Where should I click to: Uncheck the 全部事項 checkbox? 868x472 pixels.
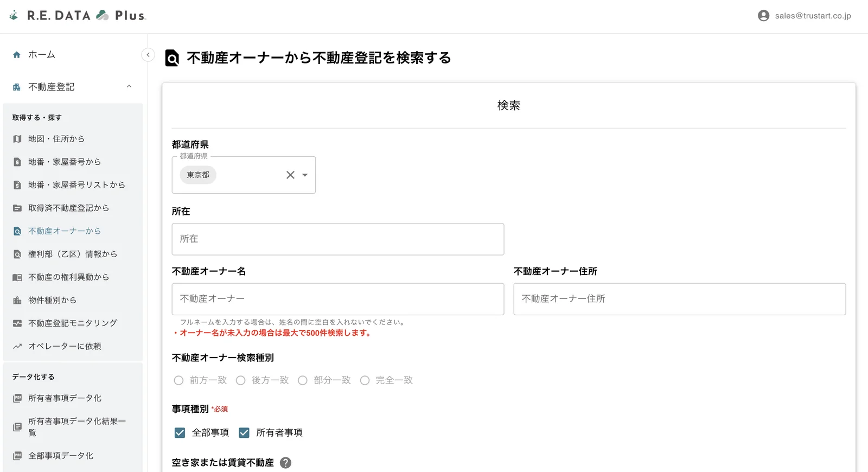pos(180,433)
